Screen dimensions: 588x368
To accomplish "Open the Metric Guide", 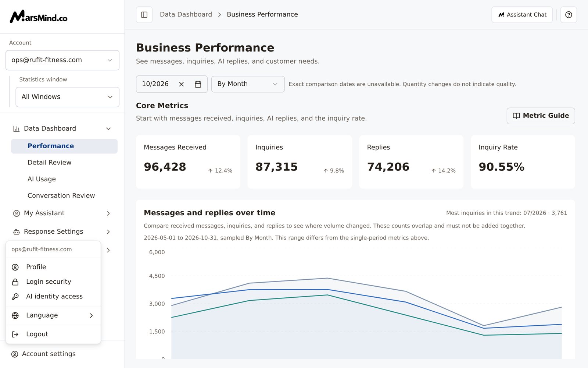I will tap(541, 116).
